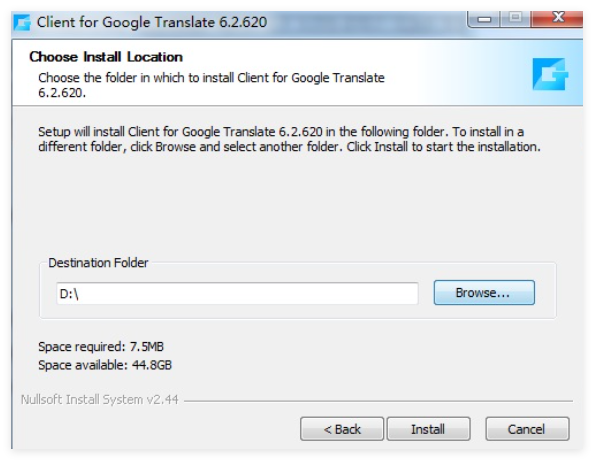Start installation with the Install button
594x460 pixels.
[428, 429]
